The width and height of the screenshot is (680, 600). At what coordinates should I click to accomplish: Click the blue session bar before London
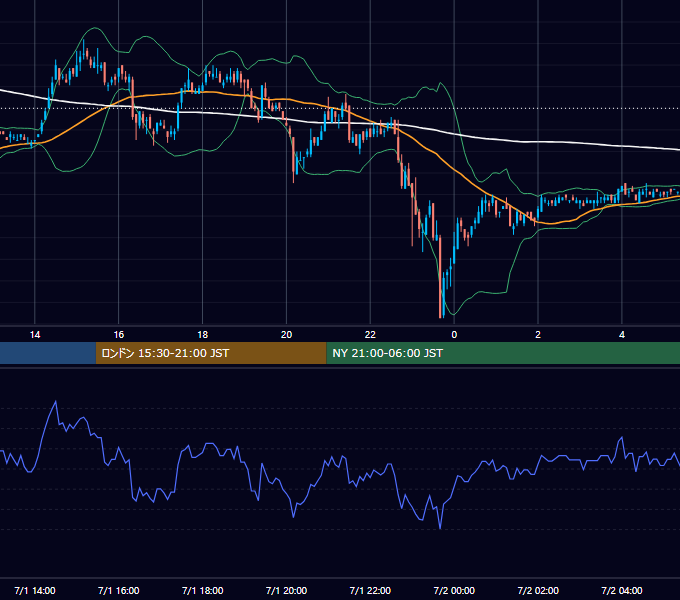48,353
